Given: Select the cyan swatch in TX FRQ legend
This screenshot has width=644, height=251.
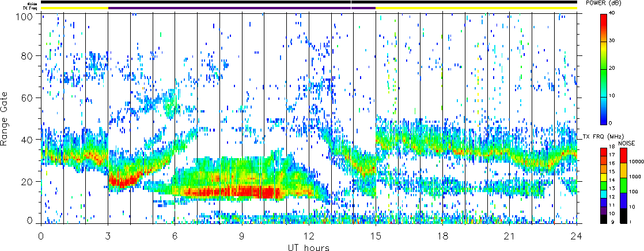Looking at the screenshot, I should 604,194.
